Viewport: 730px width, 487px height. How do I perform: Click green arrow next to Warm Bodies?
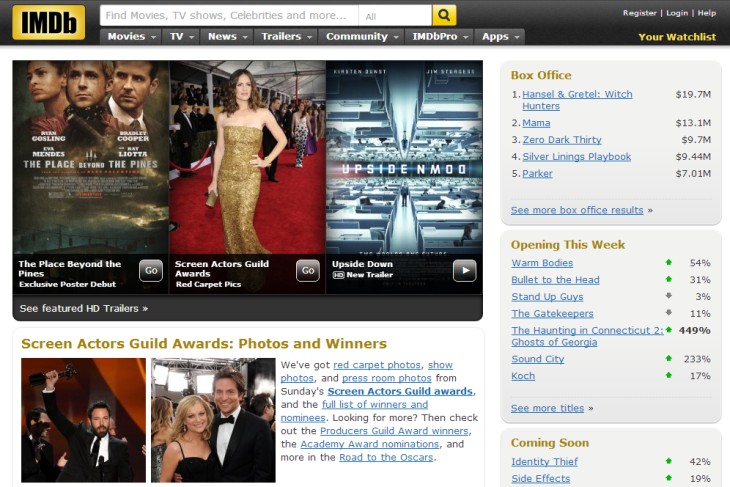click(668, 263)
